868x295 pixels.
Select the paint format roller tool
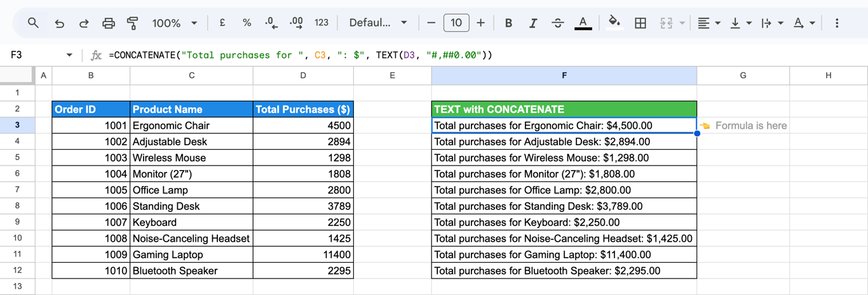[133, 23]
